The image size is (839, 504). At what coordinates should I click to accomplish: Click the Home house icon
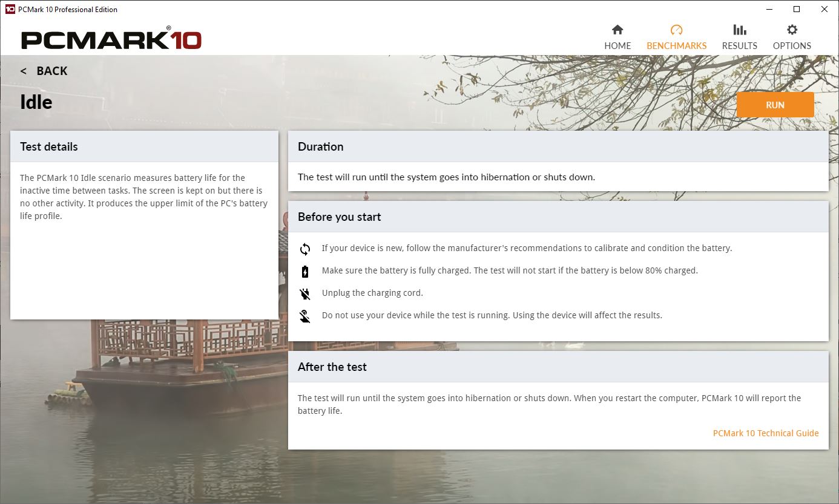pos(617,30)
